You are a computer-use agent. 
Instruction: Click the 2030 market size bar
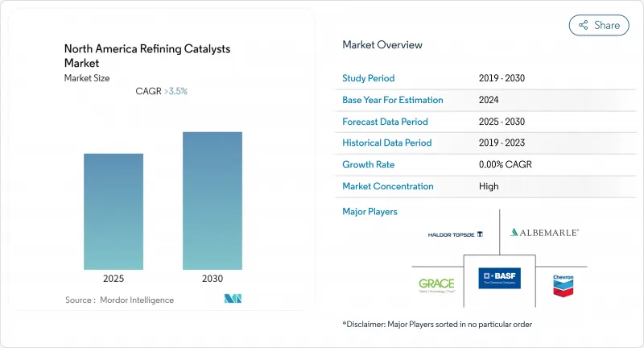(x=213, y=201)
